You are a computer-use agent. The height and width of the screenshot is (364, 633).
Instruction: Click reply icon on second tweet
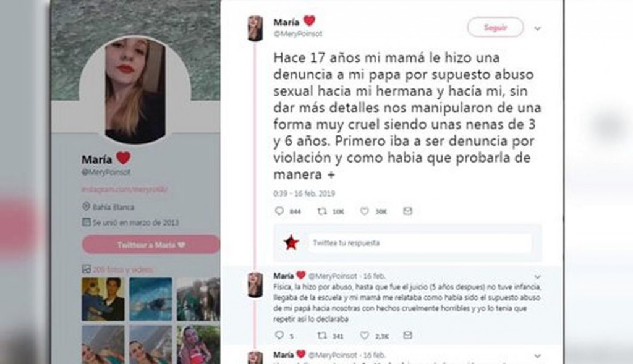(279, 335)
